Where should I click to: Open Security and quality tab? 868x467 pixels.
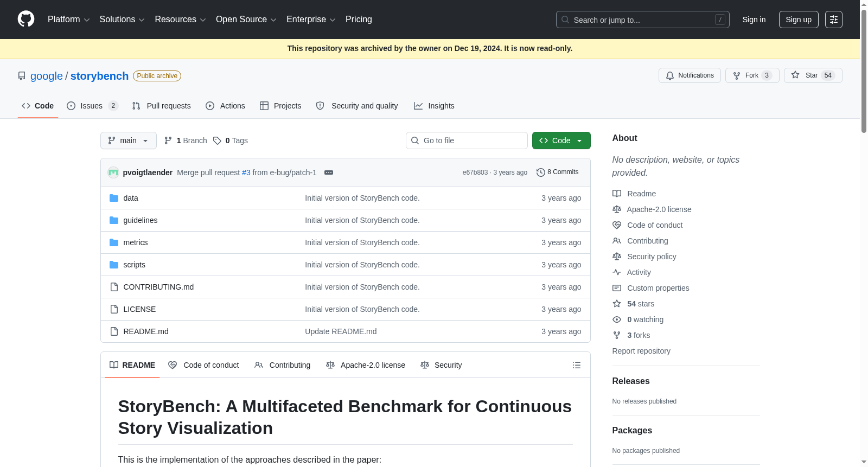coord(357,106)
